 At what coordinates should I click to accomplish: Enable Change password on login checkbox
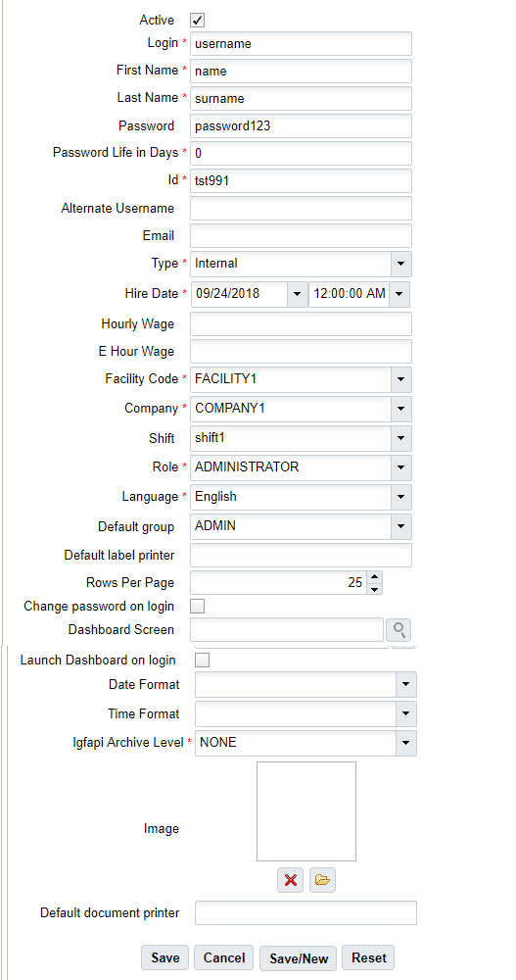click(x=198, y=607)
